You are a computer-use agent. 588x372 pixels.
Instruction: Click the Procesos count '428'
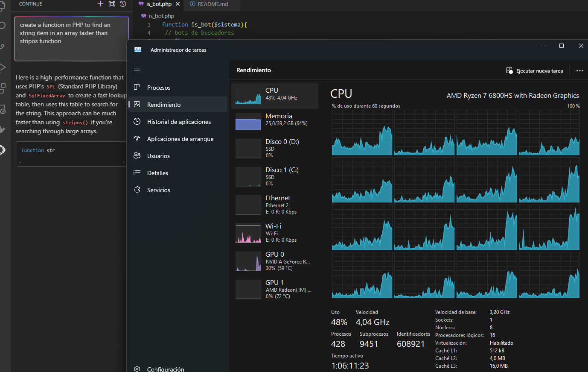point(338,344)
